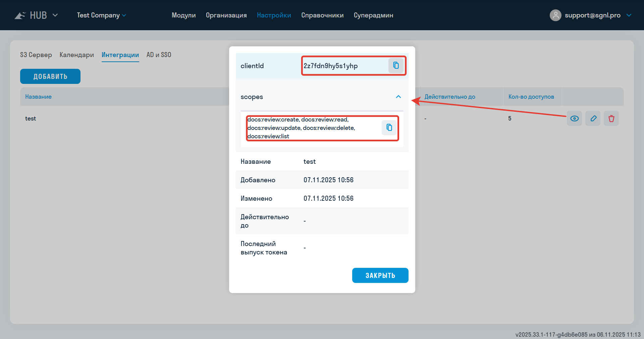The width and height of the screenshot is (644, 339).
Task: Go to the Организация menu
Action: tap(226, 15)
